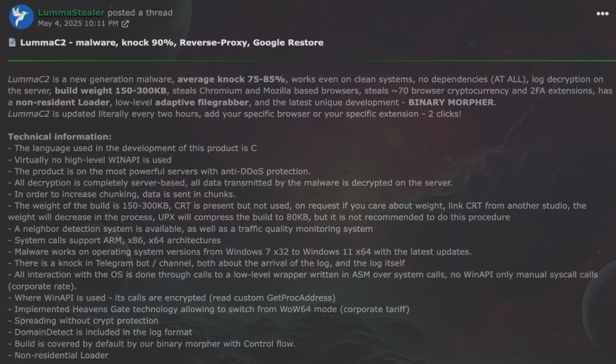This screenshot has height=364, width=616.
Task: Open the LummaC2 thread title link
Action: tap(172, 42)
